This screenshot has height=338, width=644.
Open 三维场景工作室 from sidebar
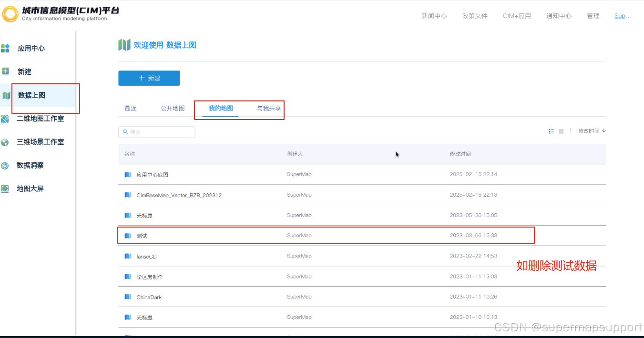[x=40, y=142]
